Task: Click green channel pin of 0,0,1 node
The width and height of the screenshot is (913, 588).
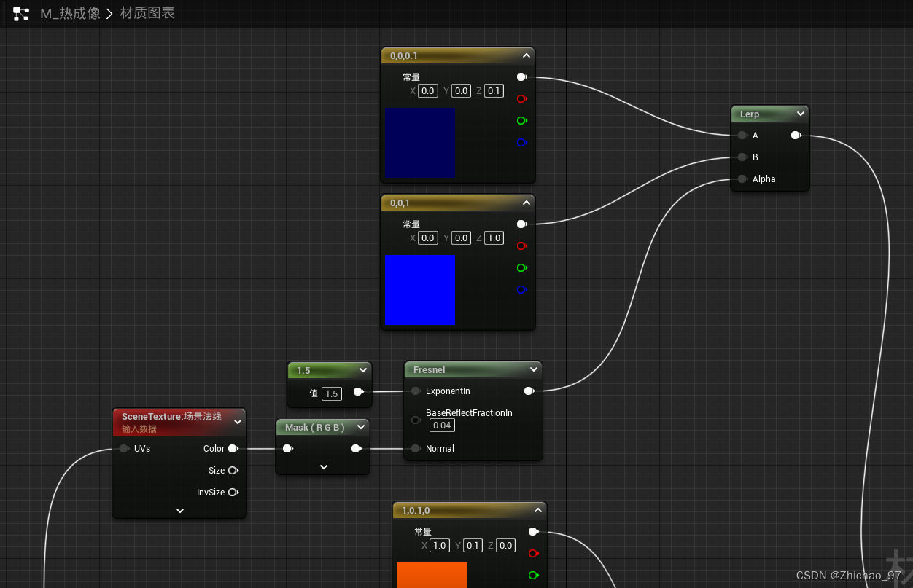Action: click(521, 267)
